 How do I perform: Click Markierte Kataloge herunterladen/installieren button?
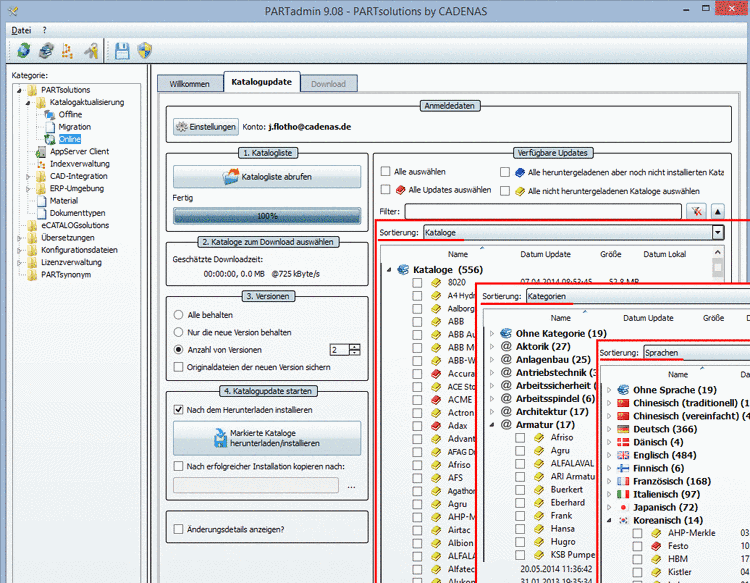[267, 438]
